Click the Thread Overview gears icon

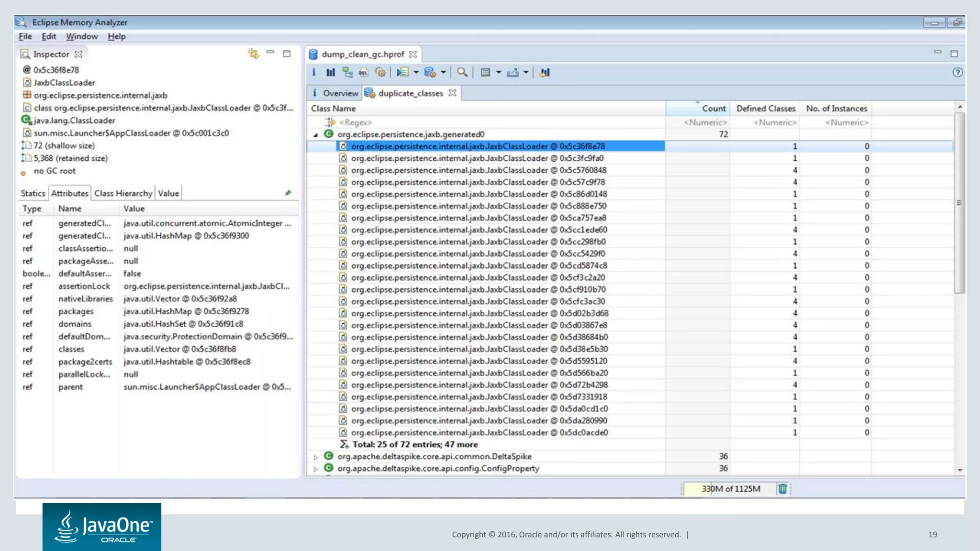[x=380, y=73]
